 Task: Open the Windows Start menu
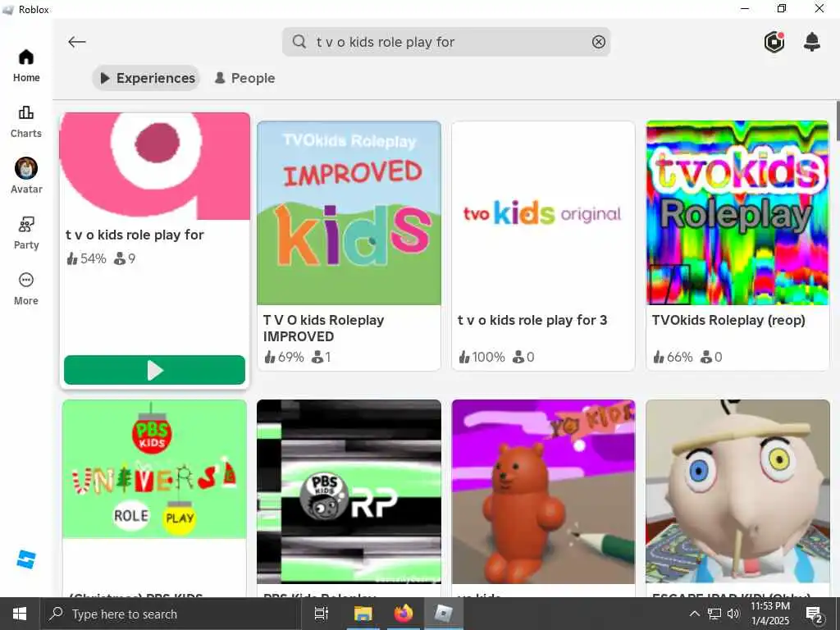pyautogui.click(x=20, y=614)
